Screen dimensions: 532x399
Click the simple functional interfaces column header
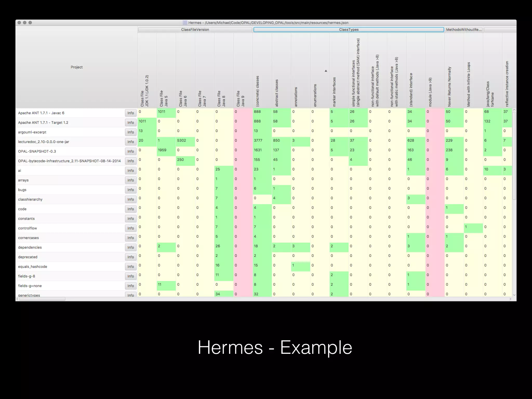358,70
